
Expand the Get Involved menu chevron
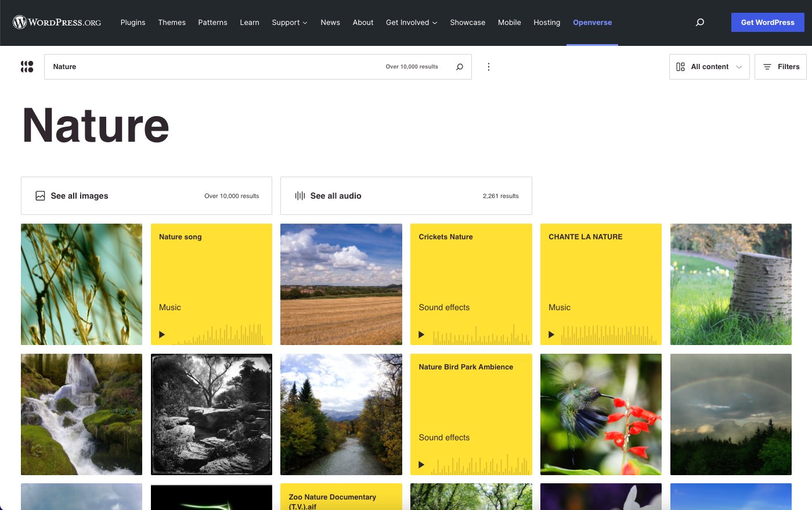click(x=434, y=23)
